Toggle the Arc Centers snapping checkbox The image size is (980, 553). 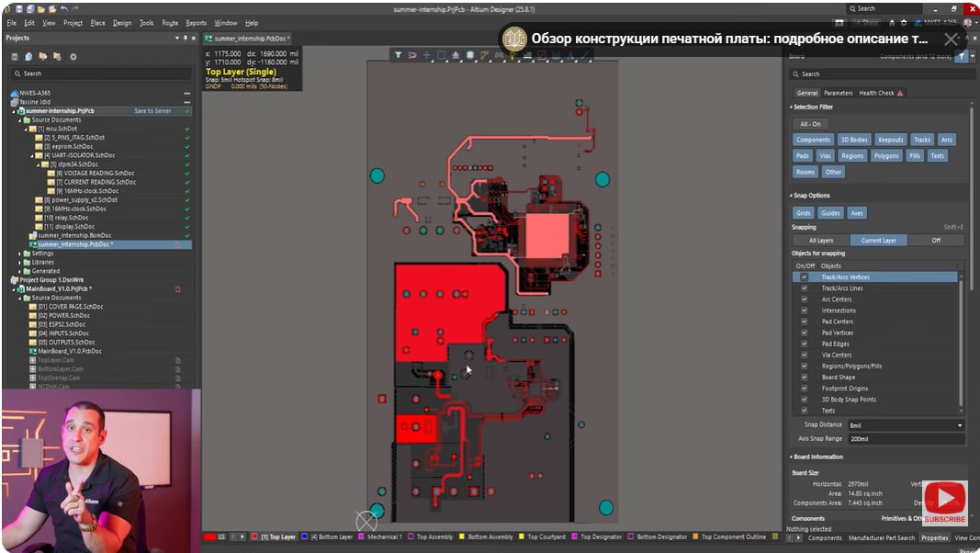pyautogui.click(x=804, y=299)
